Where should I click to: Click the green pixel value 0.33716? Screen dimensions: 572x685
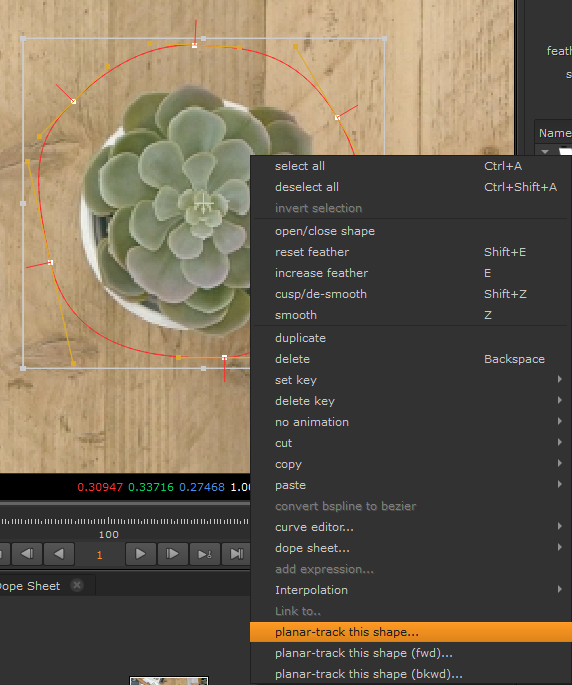[151, 487]
